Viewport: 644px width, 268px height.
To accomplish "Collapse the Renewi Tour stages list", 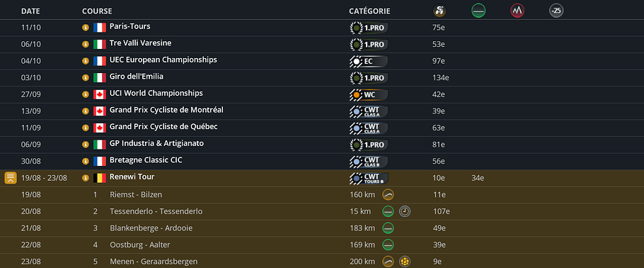I will point(11,178).
